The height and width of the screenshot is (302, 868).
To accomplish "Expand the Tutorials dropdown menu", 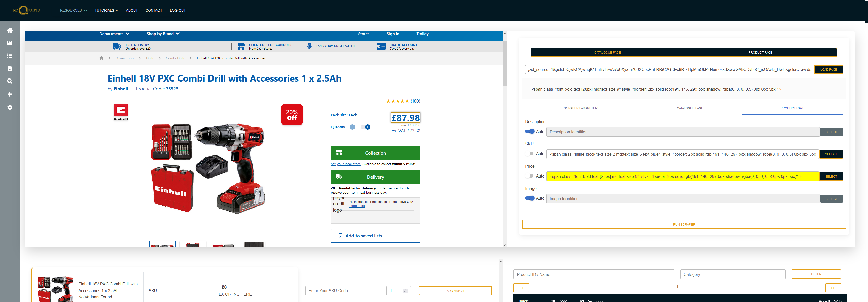I will pyautogui.click(x=106, y=10).
